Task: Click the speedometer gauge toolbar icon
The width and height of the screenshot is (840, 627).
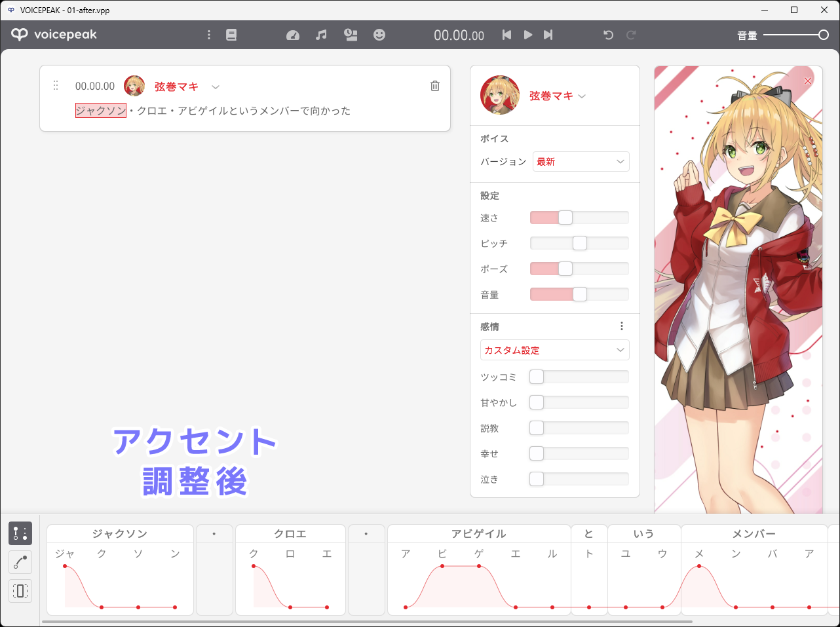Action: (293, 35)
